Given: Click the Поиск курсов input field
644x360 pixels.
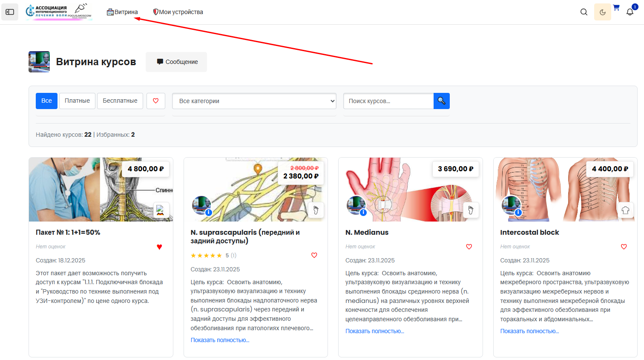Looking at the screenshot, I should [388, 101].
